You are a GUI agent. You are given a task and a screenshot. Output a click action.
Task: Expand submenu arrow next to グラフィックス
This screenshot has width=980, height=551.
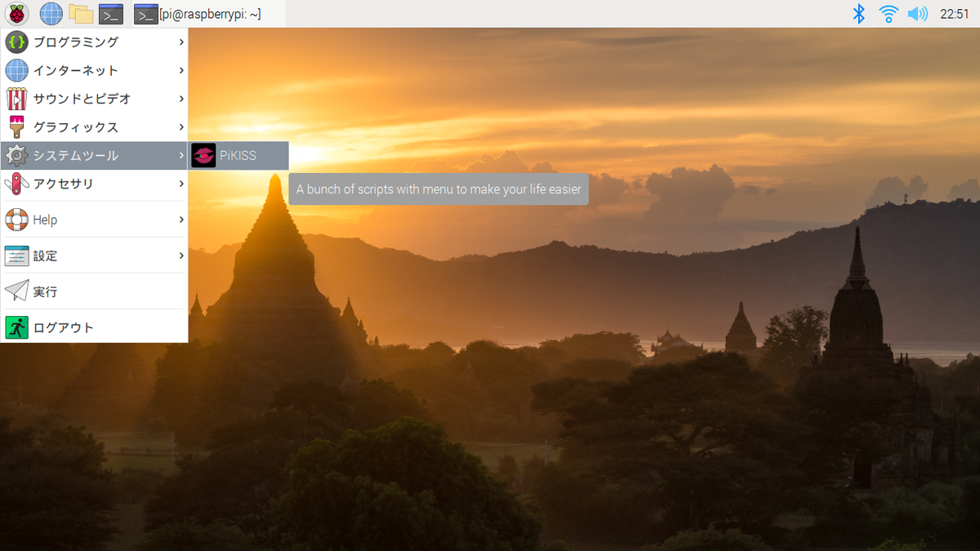[181, 127]
